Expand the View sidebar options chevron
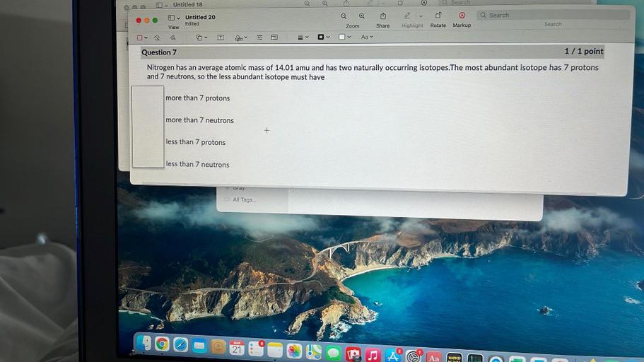 (178, 18)
